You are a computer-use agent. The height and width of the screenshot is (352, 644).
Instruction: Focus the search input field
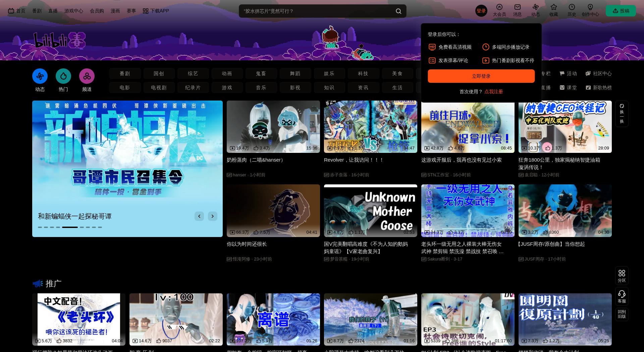coord(317,11)
